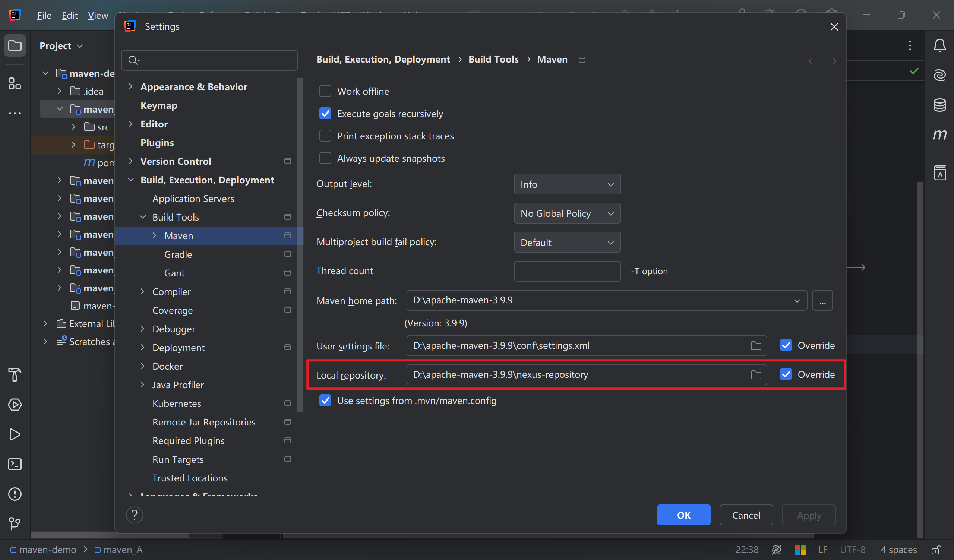This screenshot has height=560, width=954.
Task: Open the AI Assistant swirl icon
Action: (x=939, y=75)
